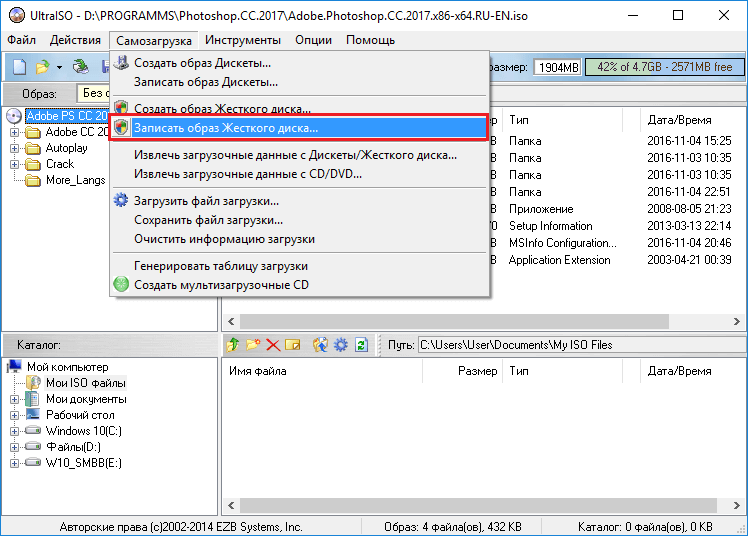
Task: Select Создать образ Дискеты...
Action: click(x=299, y=63)
